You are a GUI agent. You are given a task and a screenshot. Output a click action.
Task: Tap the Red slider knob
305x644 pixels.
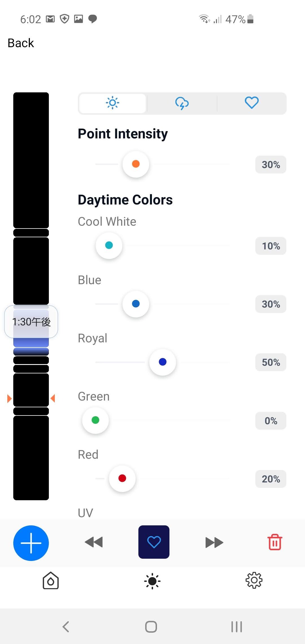pos(122,478)
